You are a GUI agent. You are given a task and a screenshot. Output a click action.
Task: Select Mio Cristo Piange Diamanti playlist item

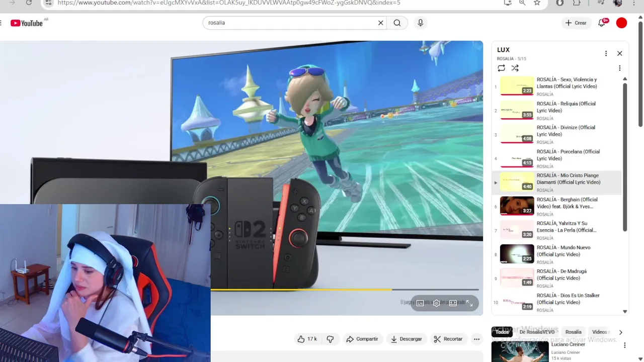pos(556,182)
